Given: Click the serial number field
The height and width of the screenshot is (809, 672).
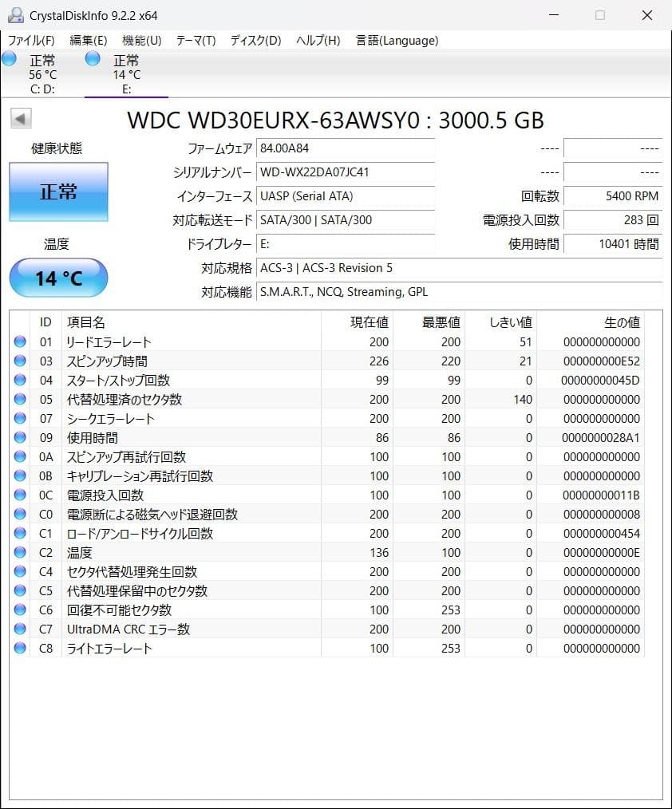Looking at the screenshot, I should tap(345, 172).
